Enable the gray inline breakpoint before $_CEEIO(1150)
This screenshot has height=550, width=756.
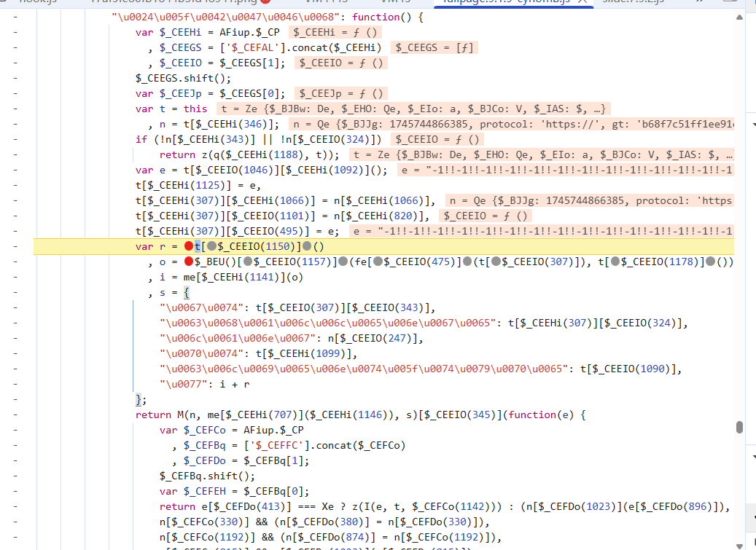pyautogui.click(x=211, y=246)
